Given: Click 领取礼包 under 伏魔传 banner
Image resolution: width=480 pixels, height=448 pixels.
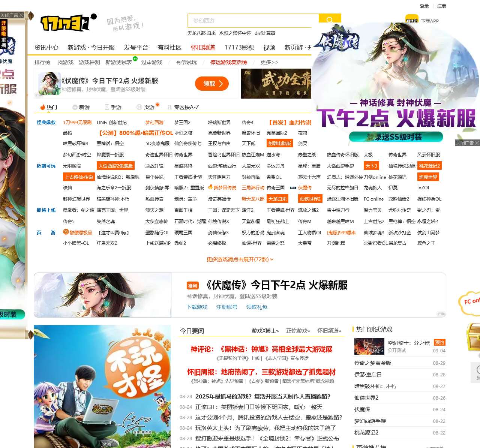Looking at the screenshot, I should (x=256, y=307).
